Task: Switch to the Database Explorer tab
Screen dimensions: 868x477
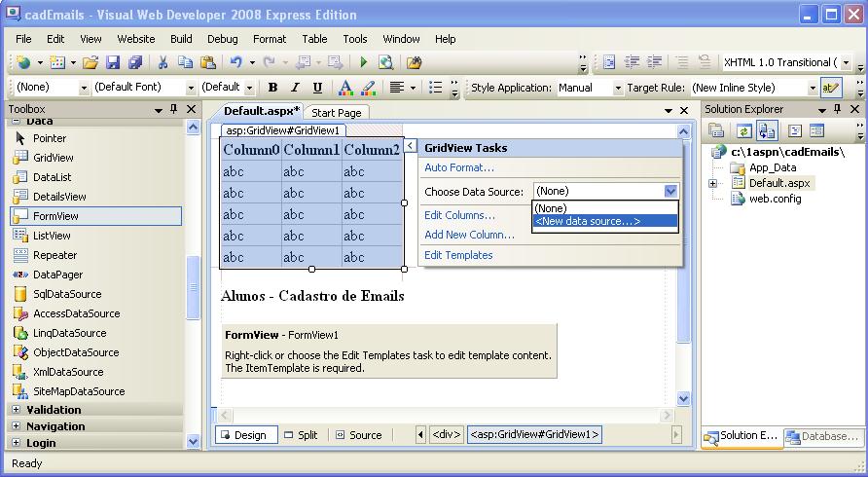Action: [823, 436]
